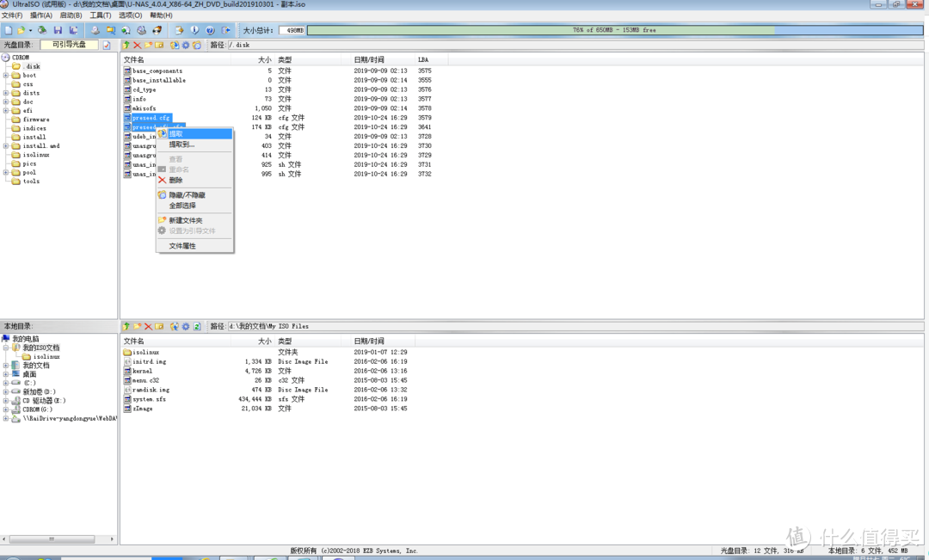Expand the 桌面 node in local tree
This screenshot has height=560, width=929.
click(6, 374)
